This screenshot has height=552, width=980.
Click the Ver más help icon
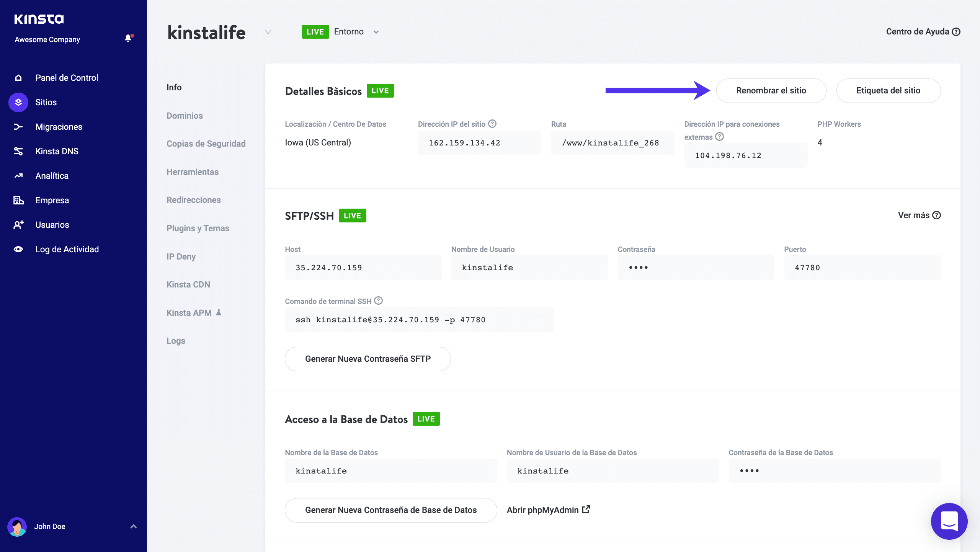[937, 215]
